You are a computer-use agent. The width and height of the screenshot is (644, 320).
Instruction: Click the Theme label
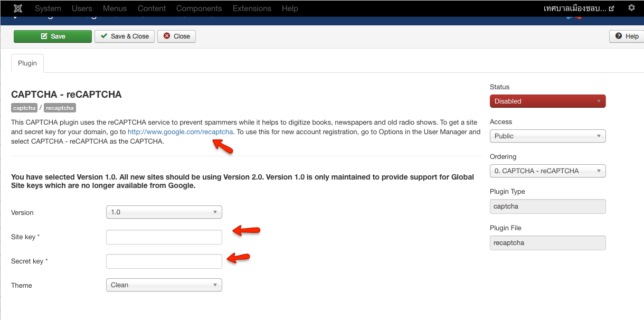pyautogui.click(x=22, y=286)
